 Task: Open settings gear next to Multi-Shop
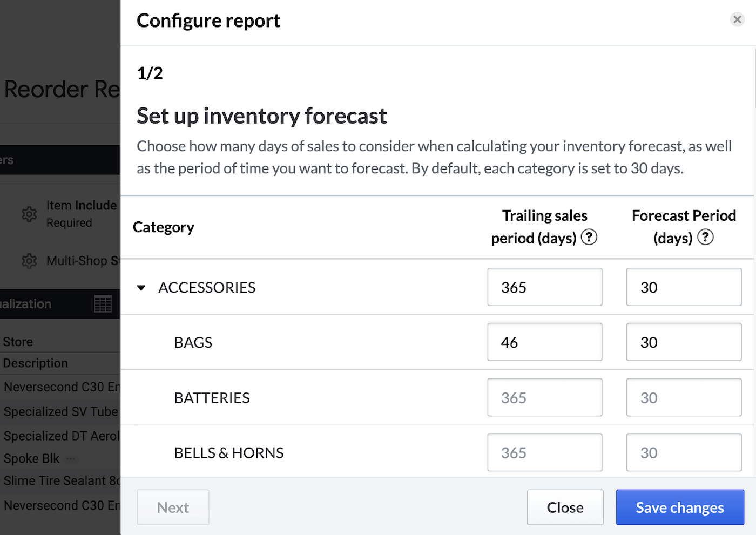coord(29,261)
